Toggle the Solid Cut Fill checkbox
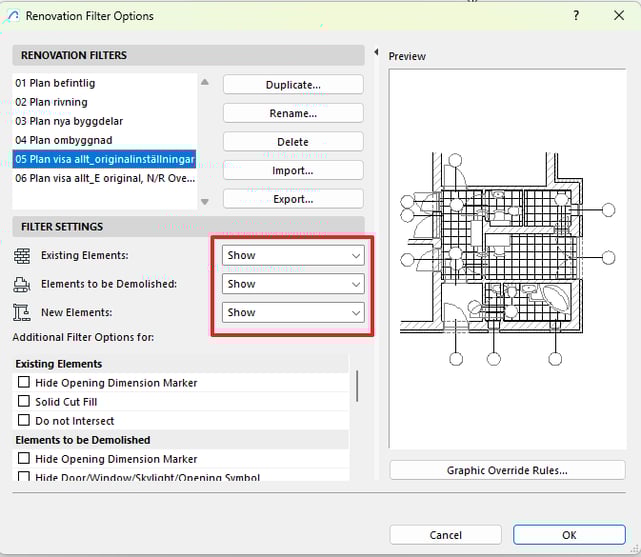 click(23, 402)
